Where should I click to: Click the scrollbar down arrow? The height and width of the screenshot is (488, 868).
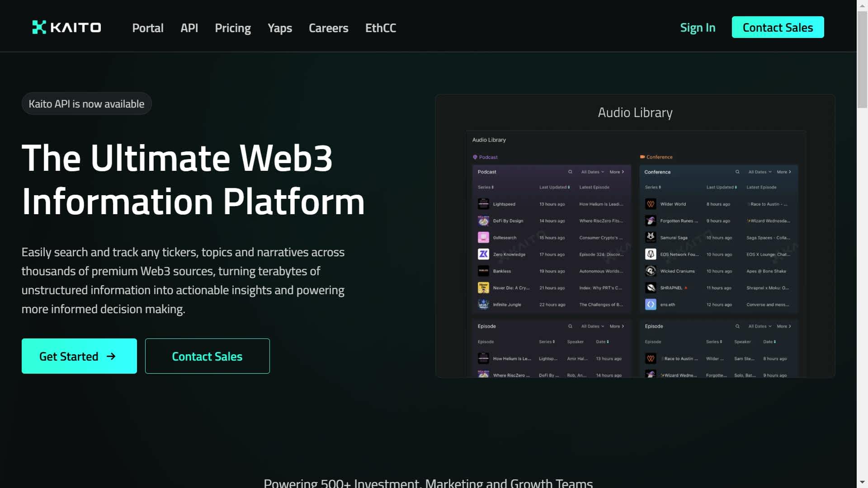863,483
